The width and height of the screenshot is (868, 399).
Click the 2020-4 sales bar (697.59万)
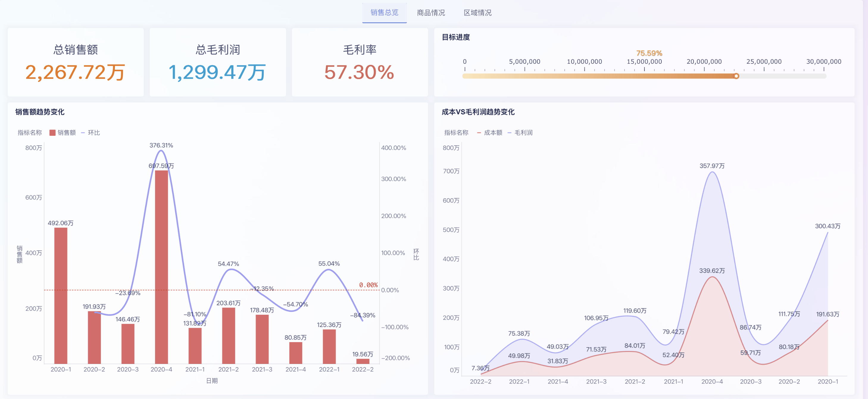point(161,267)
